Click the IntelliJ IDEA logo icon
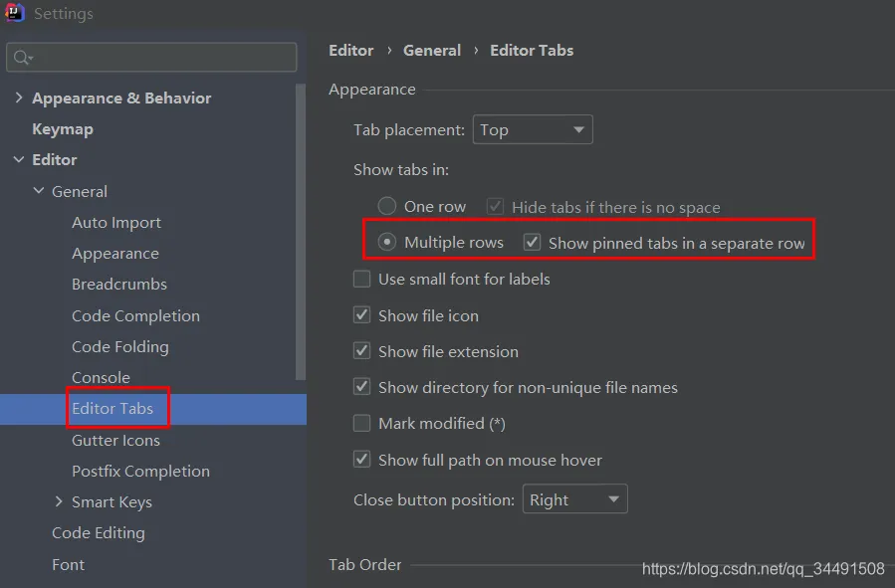Screen dimensions: 895x588 [x=14, y=12]
